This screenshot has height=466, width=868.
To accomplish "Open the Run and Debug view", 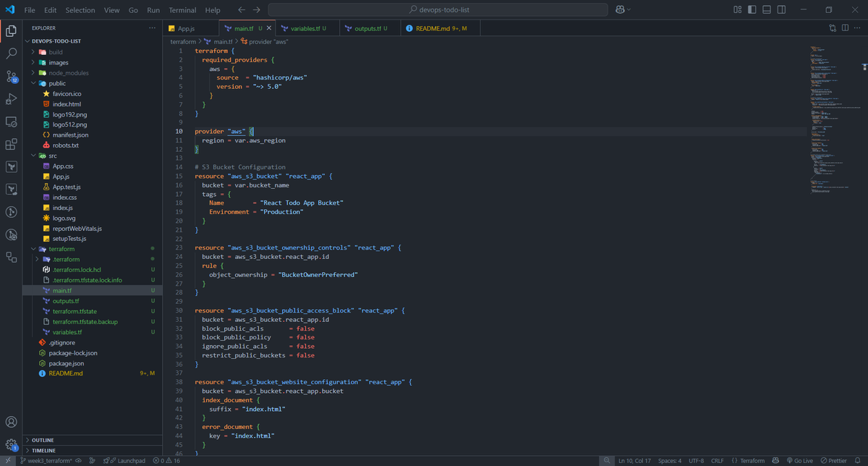I will pos(11,98).
